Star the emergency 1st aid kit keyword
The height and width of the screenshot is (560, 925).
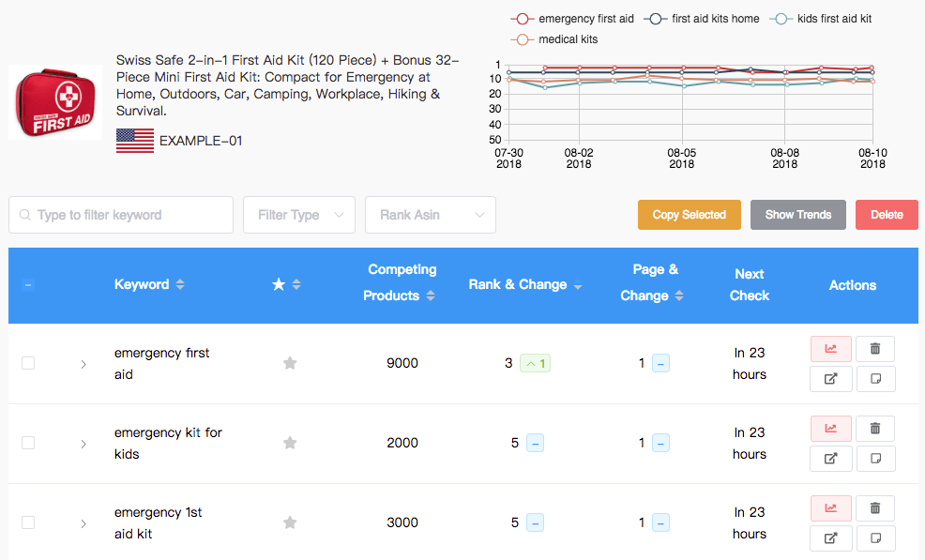(290, 522)
